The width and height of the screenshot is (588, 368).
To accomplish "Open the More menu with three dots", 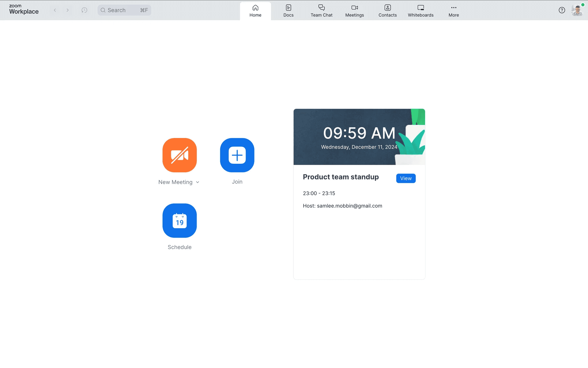I will 454,11.
